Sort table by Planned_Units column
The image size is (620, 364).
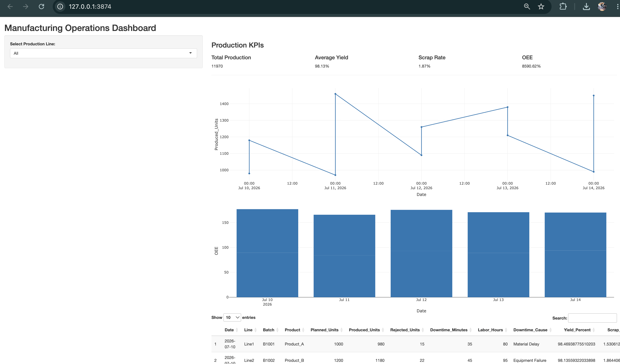point(327,330)
